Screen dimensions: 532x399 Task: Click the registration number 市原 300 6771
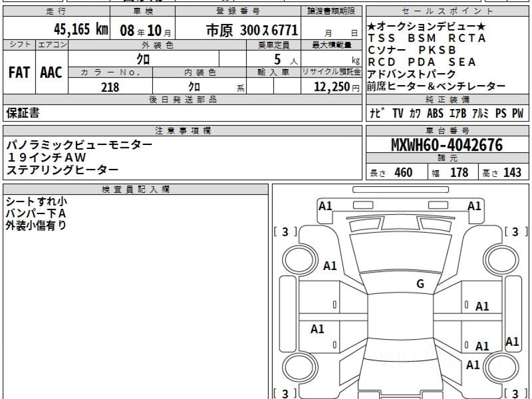(251, 30)
